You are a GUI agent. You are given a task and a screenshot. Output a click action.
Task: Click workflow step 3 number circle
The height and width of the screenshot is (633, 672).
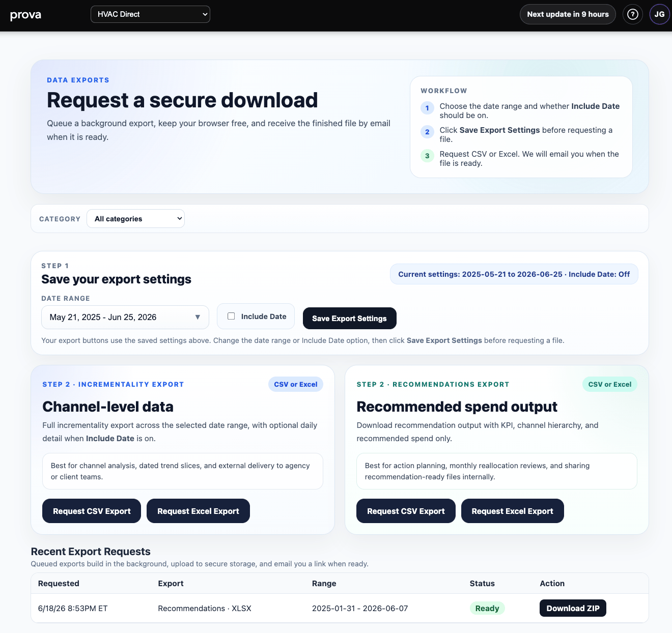[x=427, y=156]
